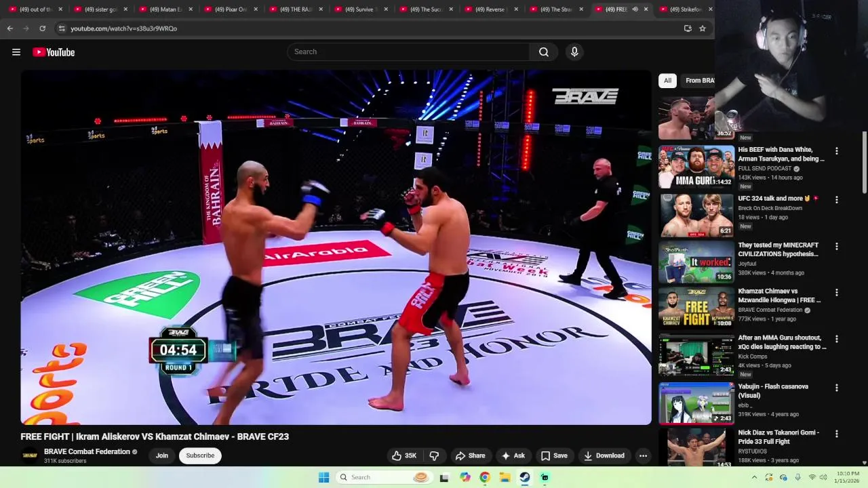
Task: Click the browser forward arrow
Action: (x=26, y=28)
